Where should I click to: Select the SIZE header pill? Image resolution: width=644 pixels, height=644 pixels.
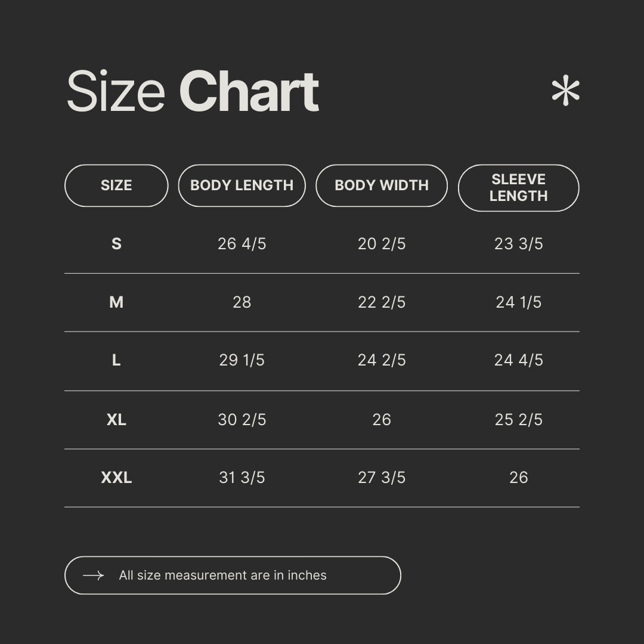116,185
